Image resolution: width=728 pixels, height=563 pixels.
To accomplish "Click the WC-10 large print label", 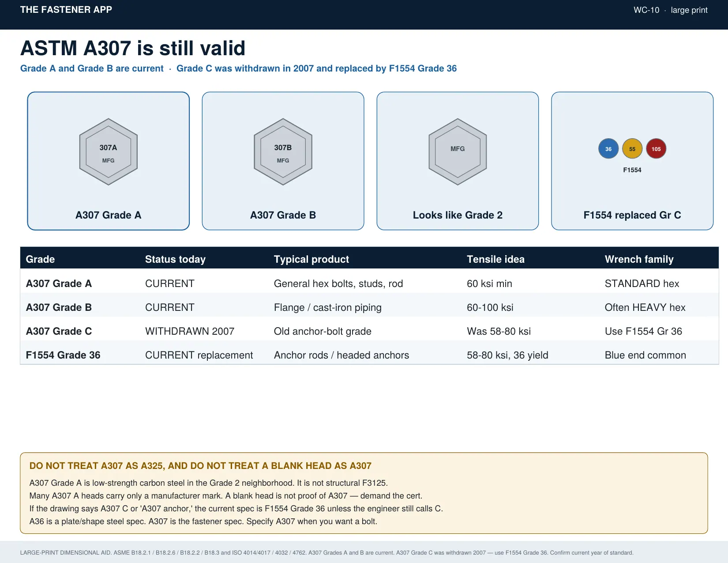I will (x=670, y=10).
